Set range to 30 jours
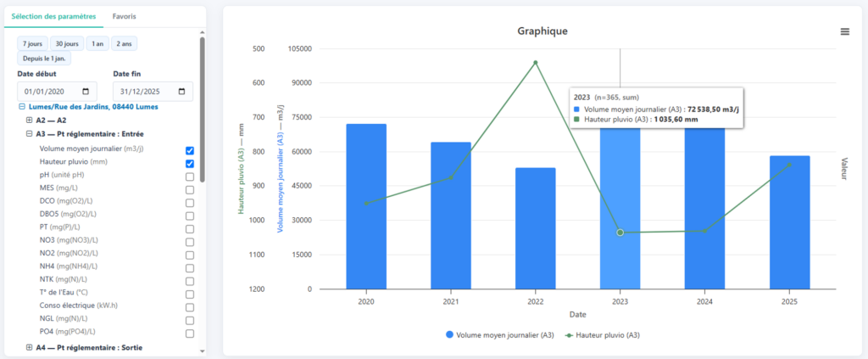 tap(67, 44)
